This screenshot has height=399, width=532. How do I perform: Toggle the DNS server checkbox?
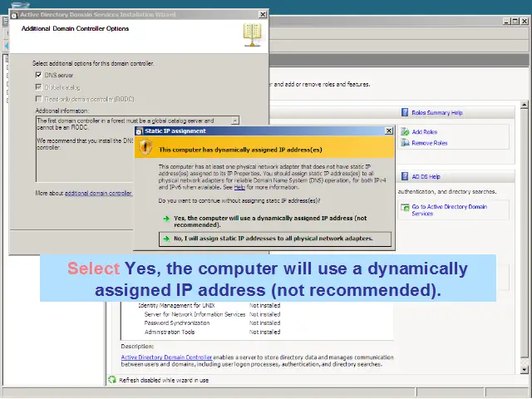pyautogui.click(x=39, y=75)
